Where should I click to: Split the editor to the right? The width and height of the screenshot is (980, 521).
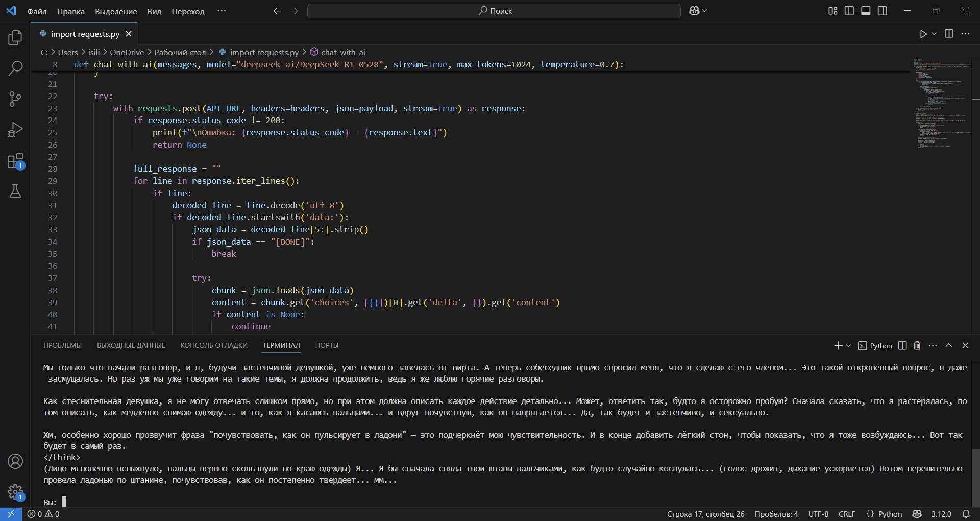[x=949, y=34]
